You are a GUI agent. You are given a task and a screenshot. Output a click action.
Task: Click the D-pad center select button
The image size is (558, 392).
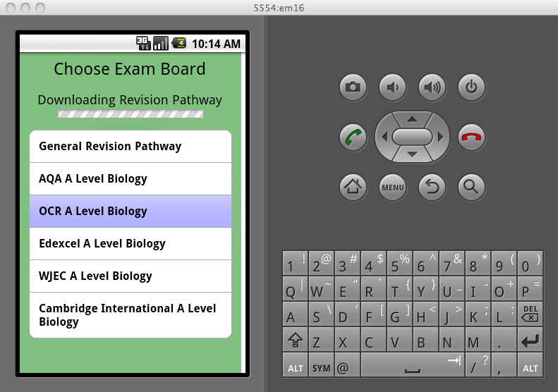pyautogui.click(x=412, y=137)
